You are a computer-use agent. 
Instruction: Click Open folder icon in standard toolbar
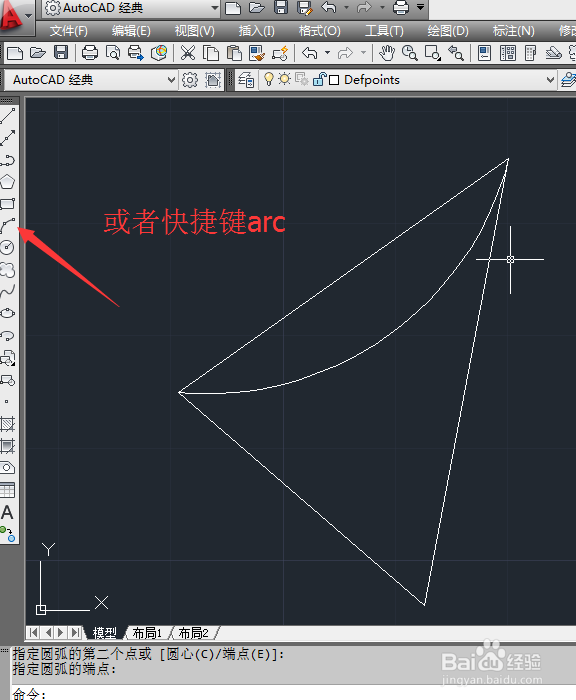click(38, 53)
